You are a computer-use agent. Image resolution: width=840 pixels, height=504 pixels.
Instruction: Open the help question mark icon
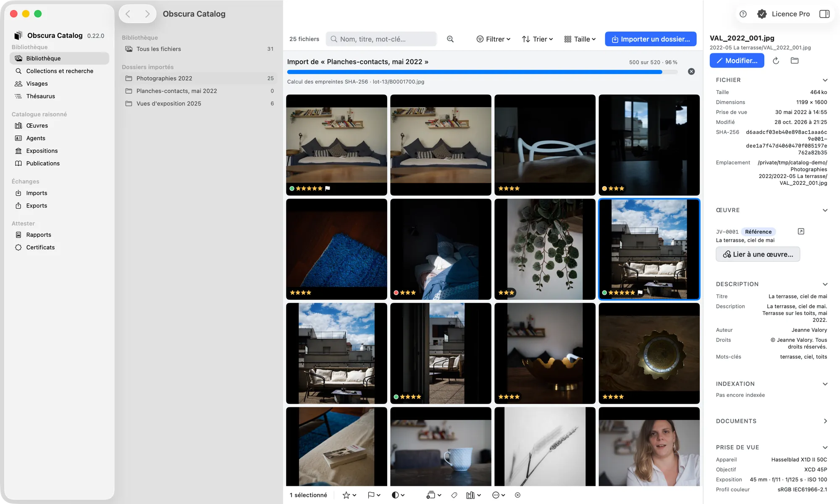point(743,14)
